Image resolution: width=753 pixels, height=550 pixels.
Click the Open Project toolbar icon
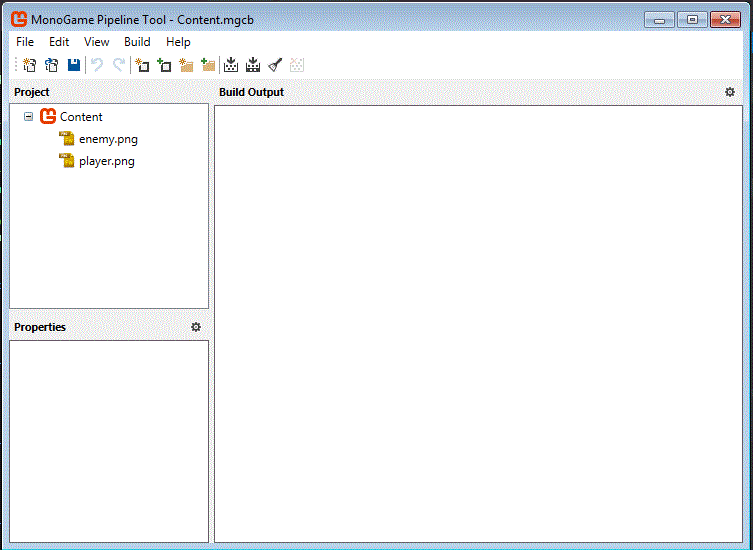[x=51, y=65]
